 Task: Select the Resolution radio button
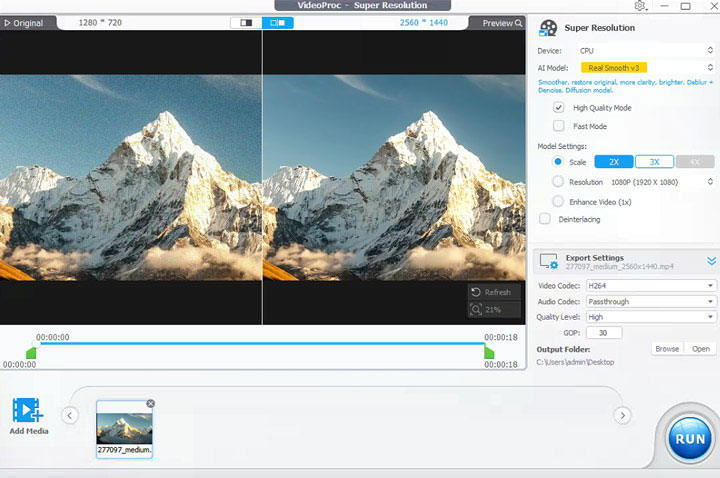pyautogui.click(x=558, y=182)
